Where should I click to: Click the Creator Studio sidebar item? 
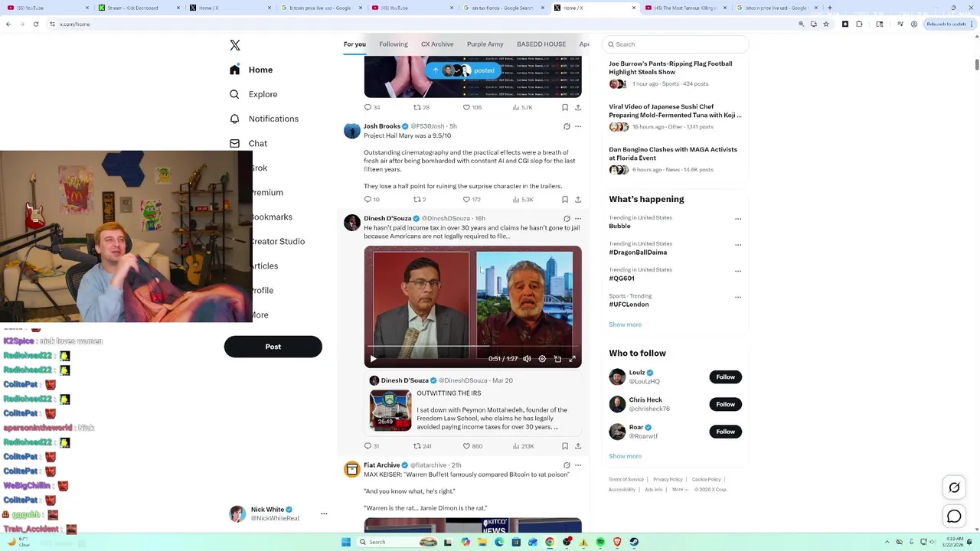tap(277, 241)
